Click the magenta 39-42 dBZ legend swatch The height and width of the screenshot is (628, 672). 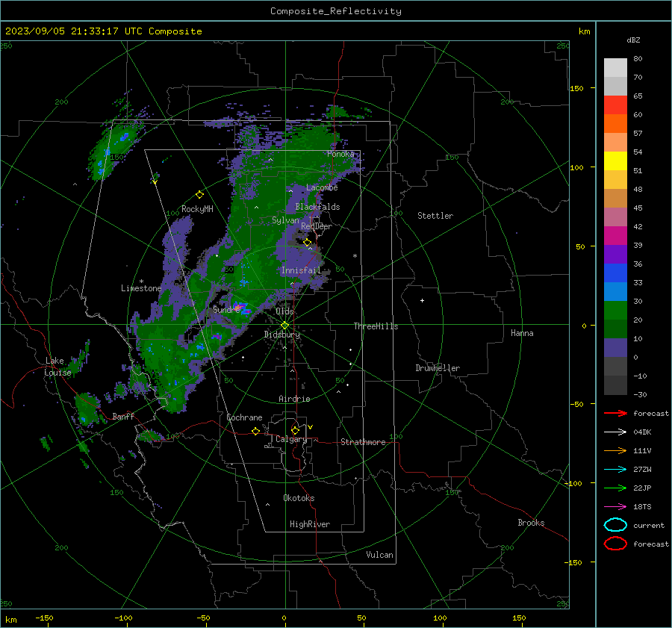(x=615, y=236)
